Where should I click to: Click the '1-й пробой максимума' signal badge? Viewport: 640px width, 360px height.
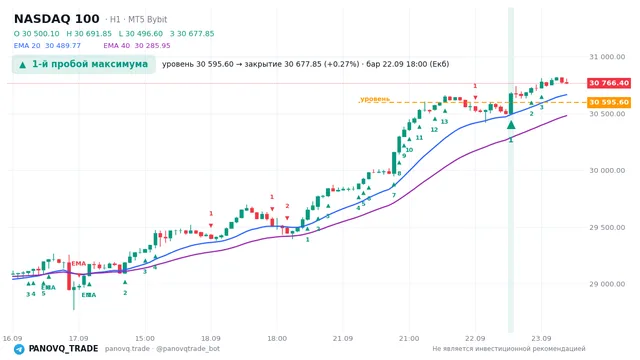tap(84, 64)
